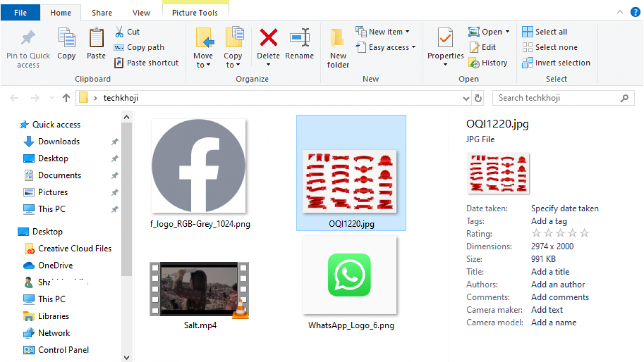
Task: Click Add a title in details pane
Action: pos(550,271)
